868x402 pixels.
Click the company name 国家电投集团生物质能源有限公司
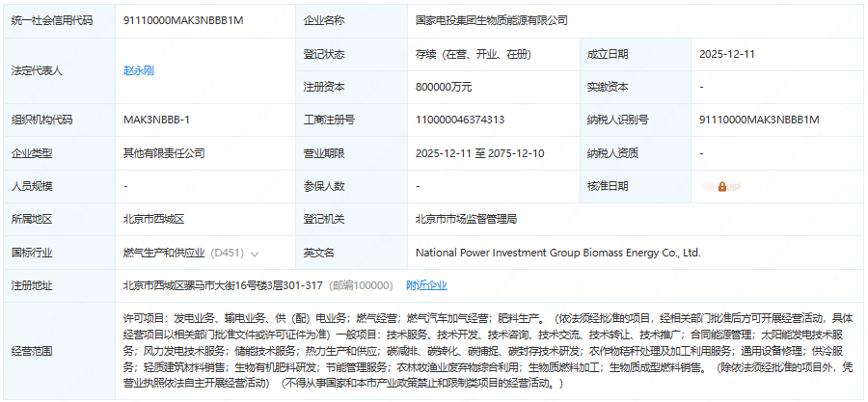[x=491, y=20]
